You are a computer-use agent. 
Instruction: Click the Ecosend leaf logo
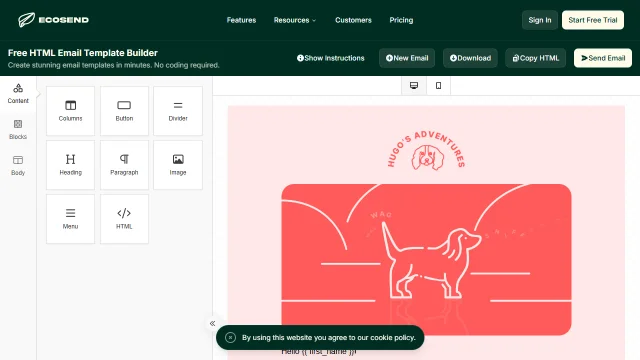click(53, 20)
